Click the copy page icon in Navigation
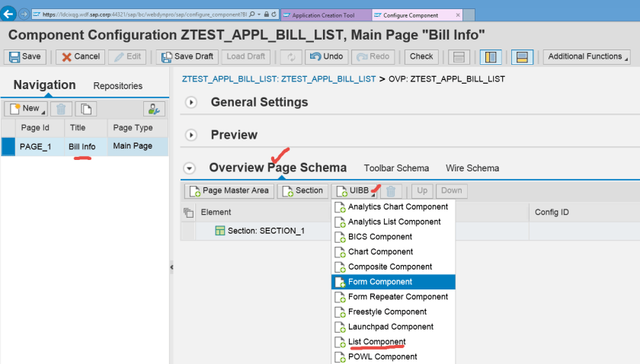 tap(85, 109)
